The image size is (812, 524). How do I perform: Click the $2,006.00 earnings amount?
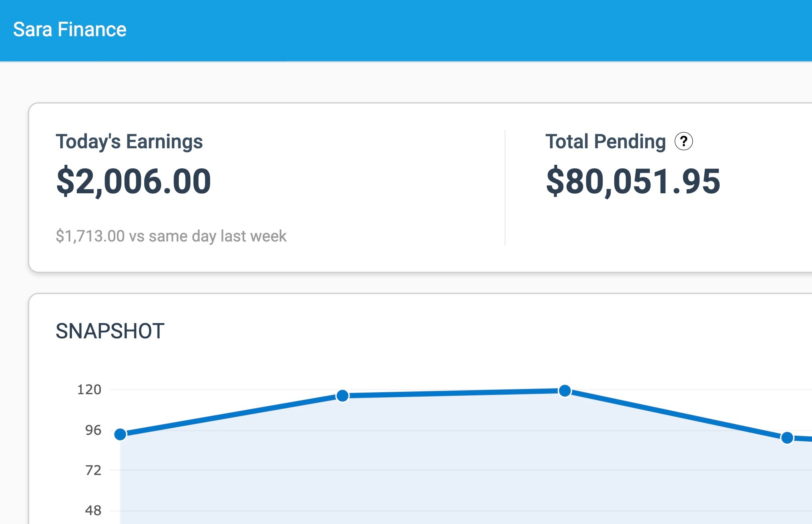coord(134,181)
